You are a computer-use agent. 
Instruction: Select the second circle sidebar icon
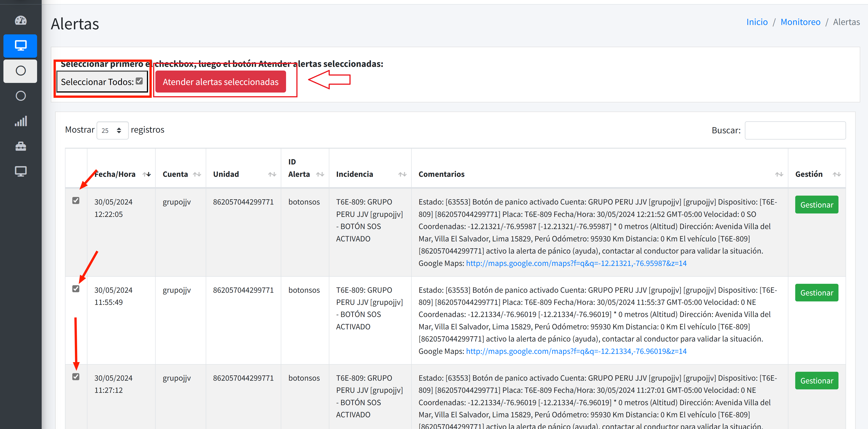[x=21, y=96]
